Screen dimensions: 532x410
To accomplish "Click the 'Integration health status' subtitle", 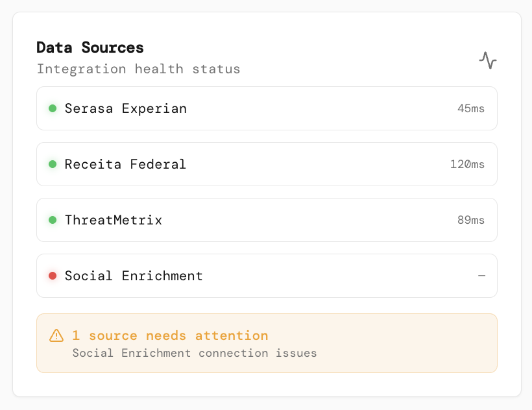I will click(x=138, y=69).
